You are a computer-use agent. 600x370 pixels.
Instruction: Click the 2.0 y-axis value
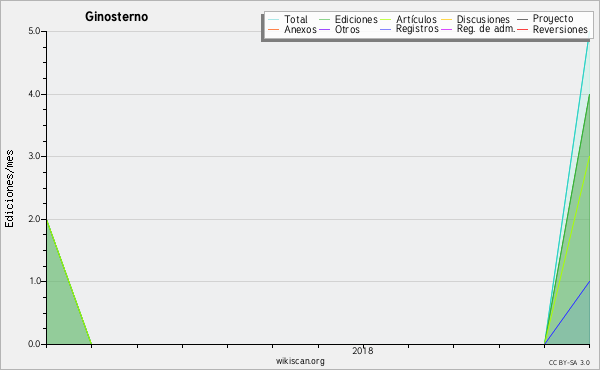pyautogui.click(x=34, y=219)
